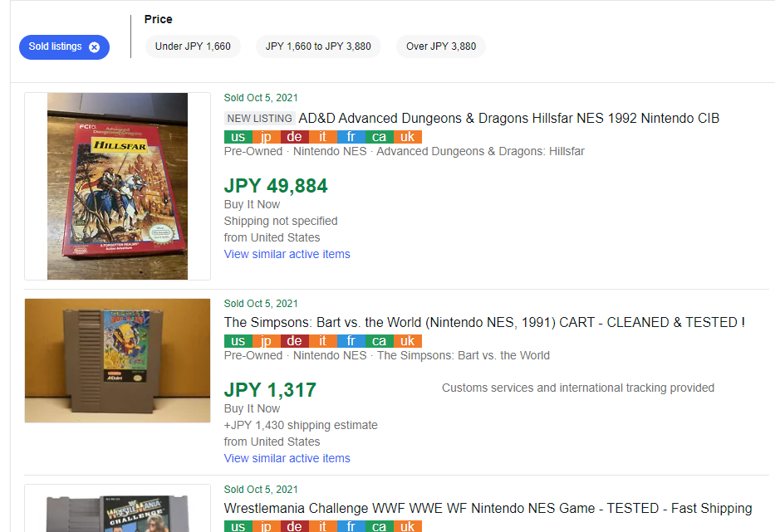Click the 'jp' badge under Wrestlemania listing
This screenshot has width=775, height=532.
coord(266,526)
